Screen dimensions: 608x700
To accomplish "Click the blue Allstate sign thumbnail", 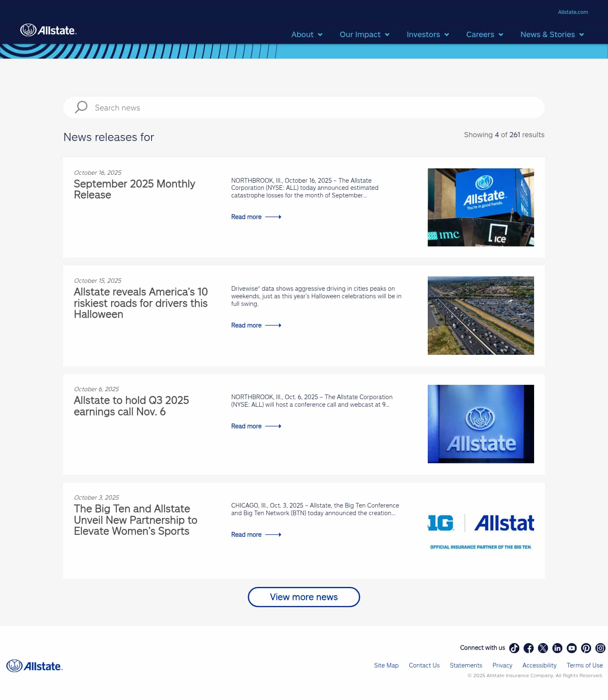I will tap(481, 424).
